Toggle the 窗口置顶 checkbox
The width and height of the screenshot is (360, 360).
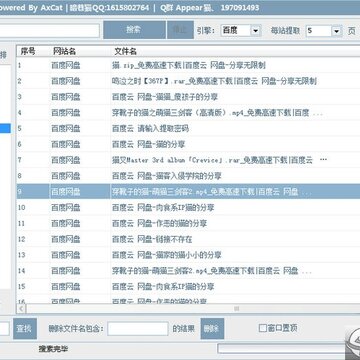pyautogui.click(x=263, y=328)
